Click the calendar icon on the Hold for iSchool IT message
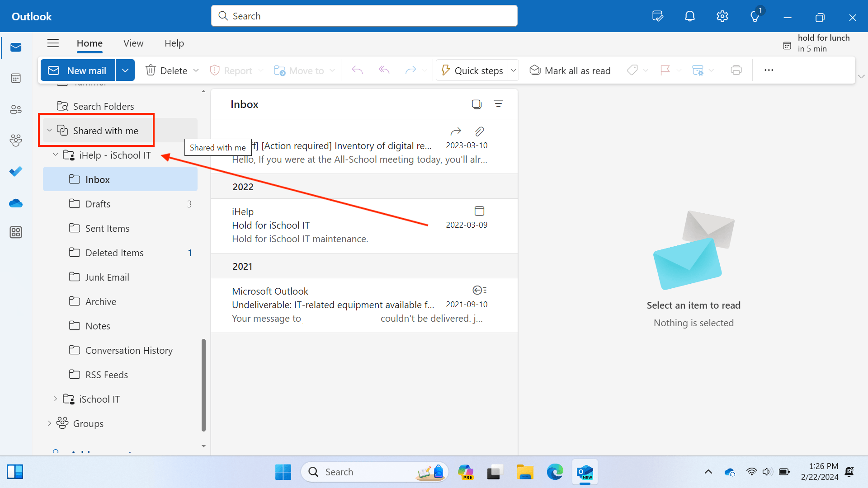Image resolution: width=868 pixels, height=488 pixels. coord(479,211)
